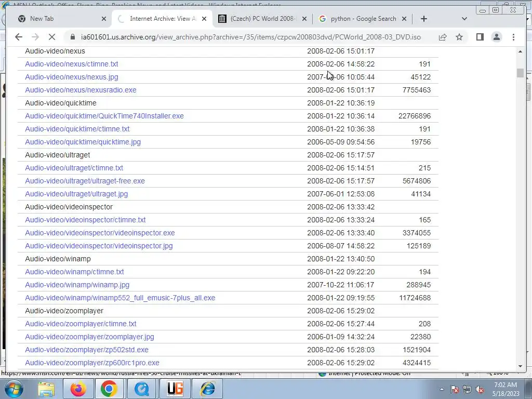Click the Audio-video/winamp folder text

pos(58,259)
